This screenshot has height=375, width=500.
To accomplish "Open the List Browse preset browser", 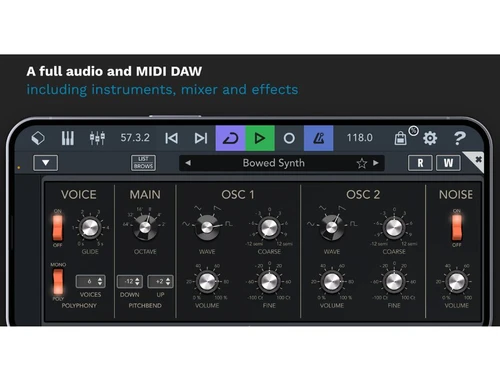I will 143,163.
